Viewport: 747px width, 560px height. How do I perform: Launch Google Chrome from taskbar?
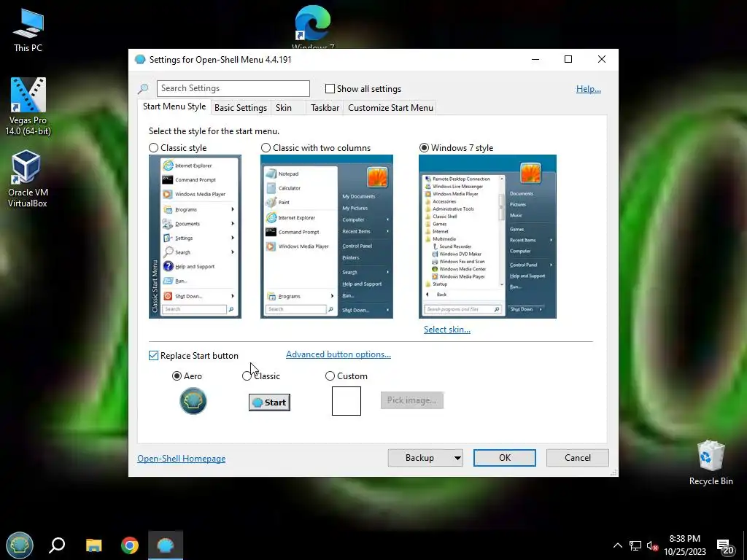[130, 545]
